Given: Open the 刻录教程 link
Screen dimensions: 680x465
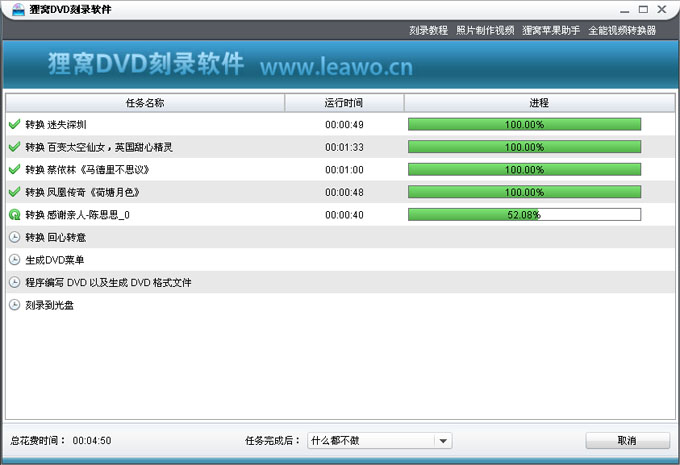Looking at the screenshot, I should pyautogui.click(x=428, y=30).
